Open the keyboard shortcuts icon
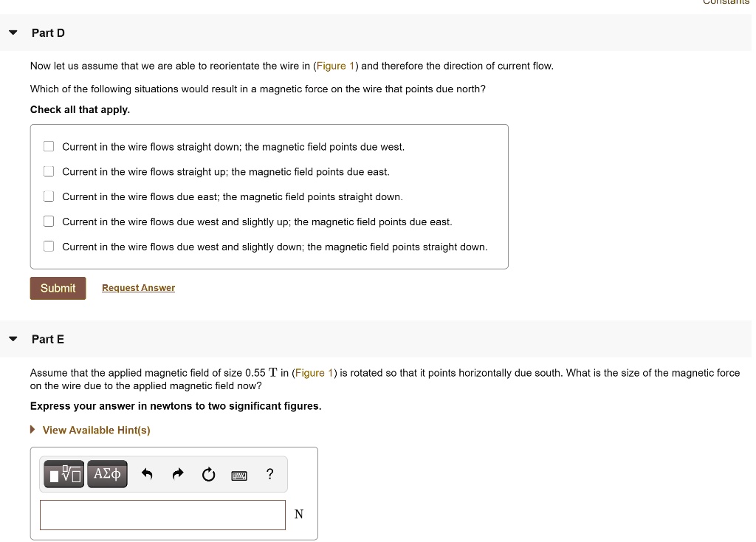Image resolution: width=756 pixels, height=542 pixels. (x=239, y=475)
